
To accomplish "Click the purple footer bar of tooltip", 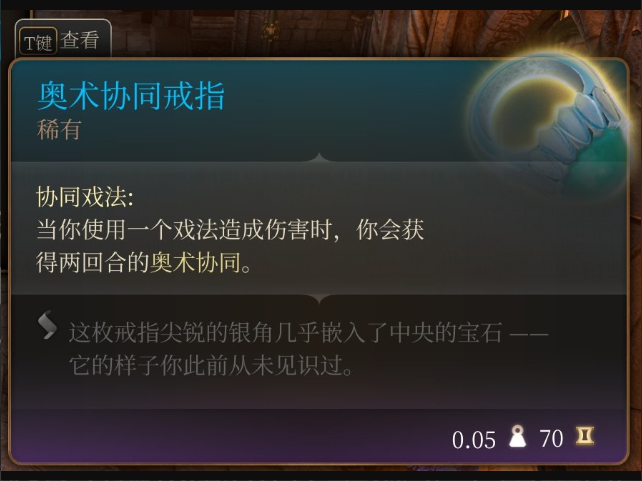I will point(319,436).
